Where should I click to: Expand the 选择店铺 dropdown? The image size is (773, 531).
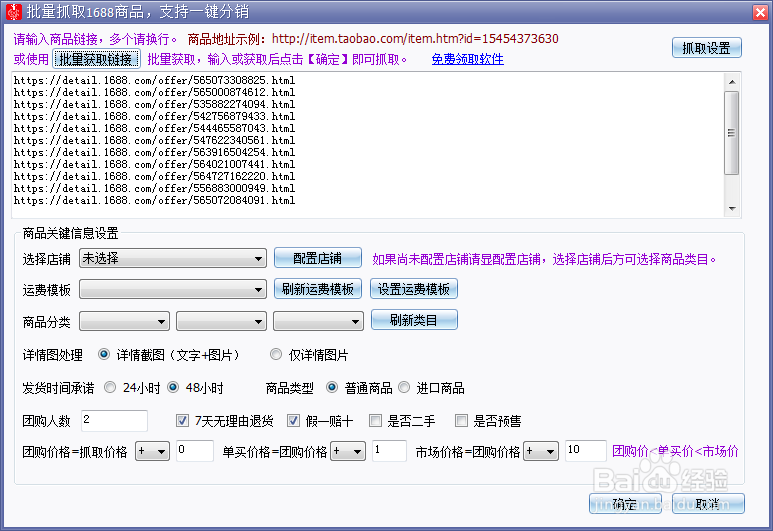pos(173,258)
